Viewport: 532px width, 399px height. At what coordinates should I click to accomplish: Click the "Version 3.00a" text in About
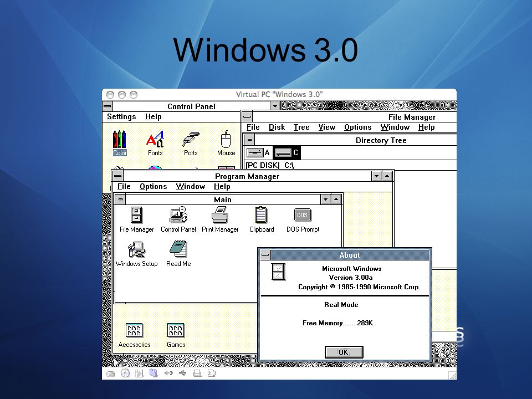pos(351,278)
